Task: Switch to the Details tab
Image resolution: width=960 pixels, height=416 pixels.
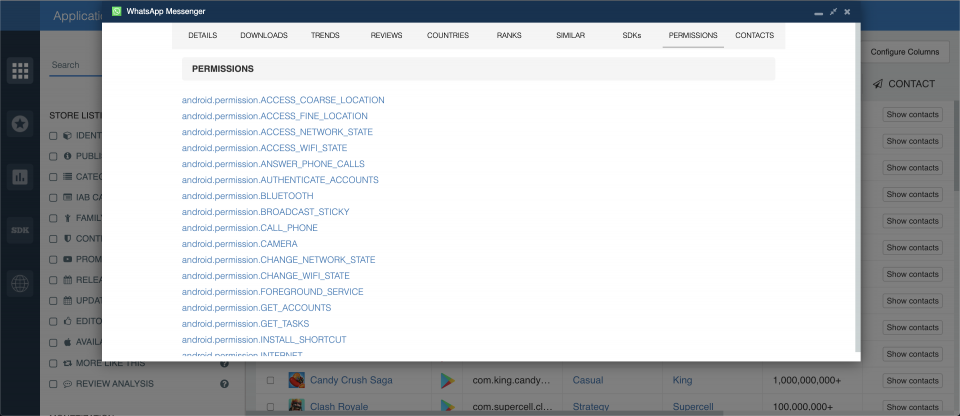Action: click(203, 36)
